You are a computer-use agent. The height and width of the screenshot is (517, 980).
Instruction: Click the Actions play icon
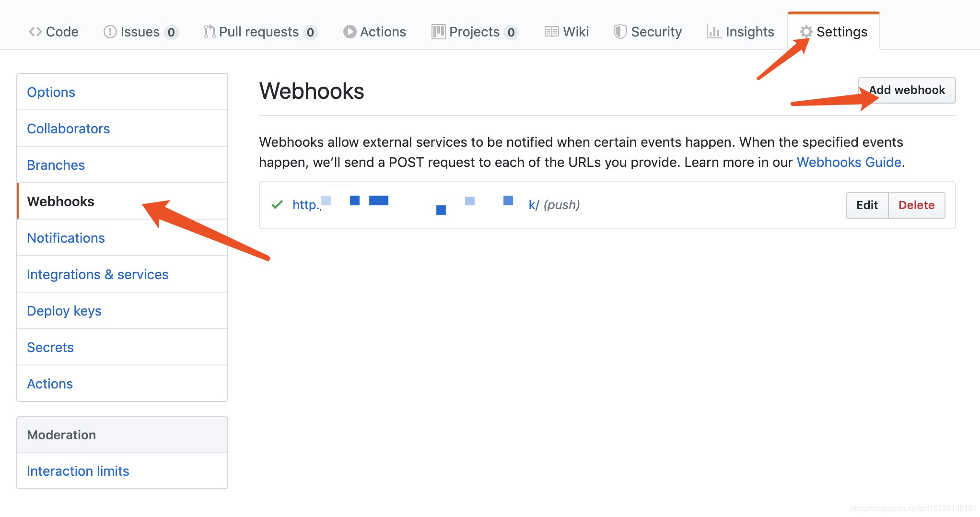pyautogui.click(x=350, y=32)
